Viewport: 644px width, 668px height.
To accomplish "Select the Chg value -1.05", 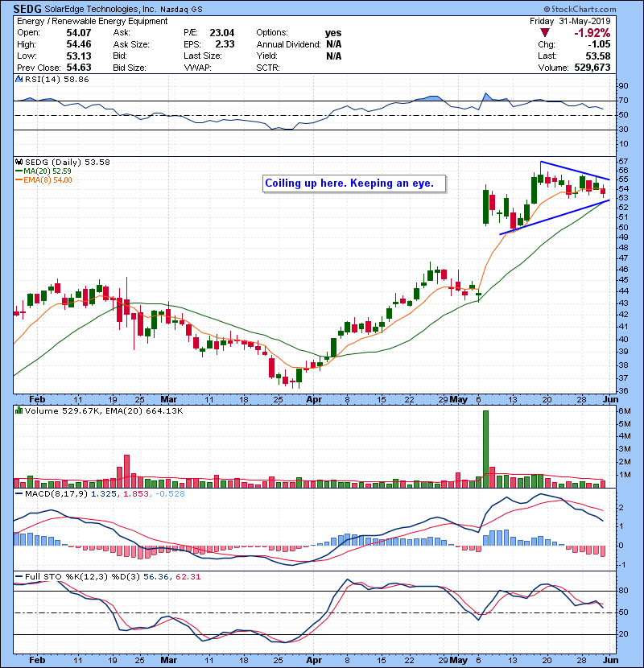I will (599, 44).
